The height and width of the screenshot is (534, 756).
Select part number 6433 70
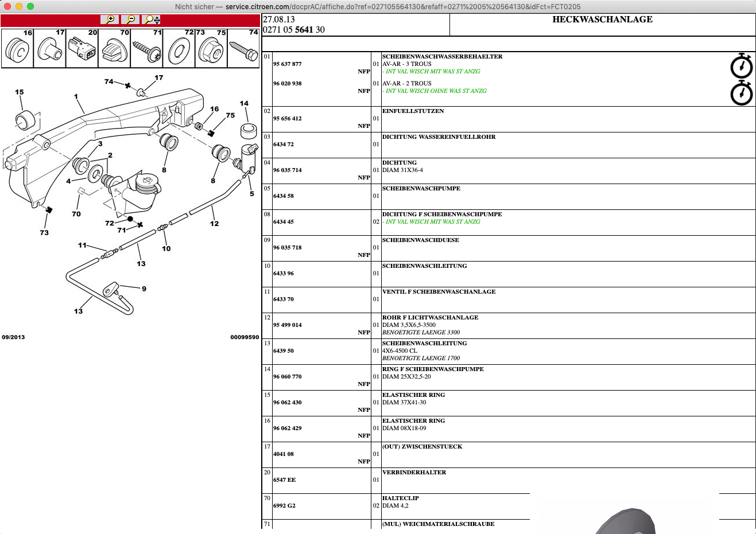284,299
